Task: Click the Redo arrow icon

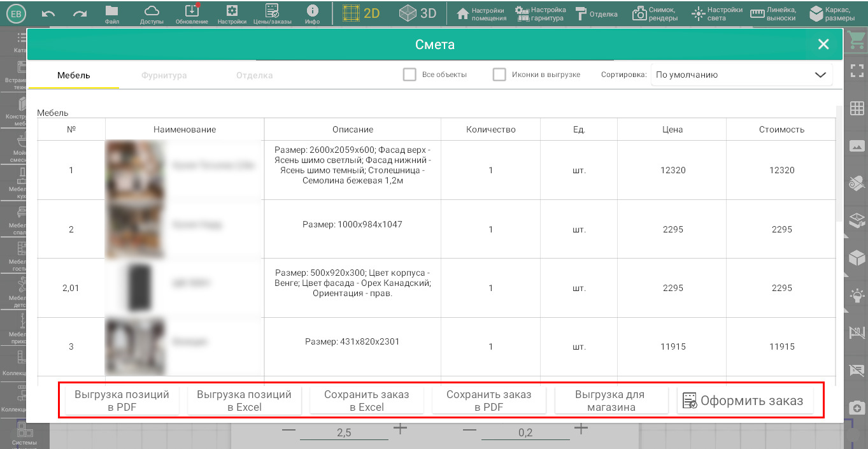Action: [x=80, y=13]
